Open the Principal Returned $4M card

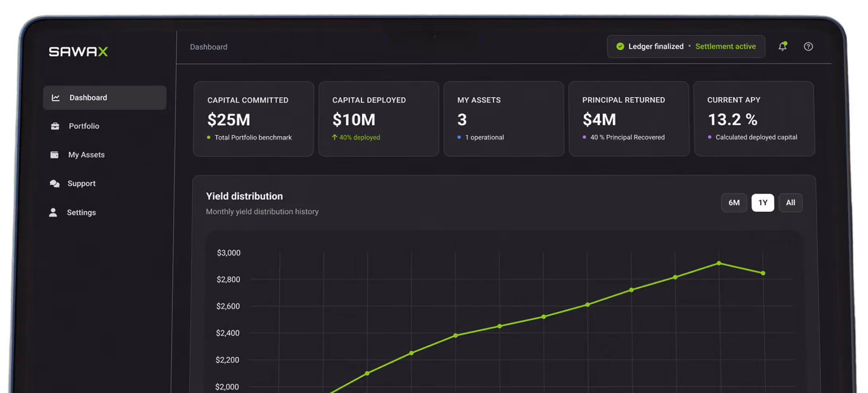[629, 119]
